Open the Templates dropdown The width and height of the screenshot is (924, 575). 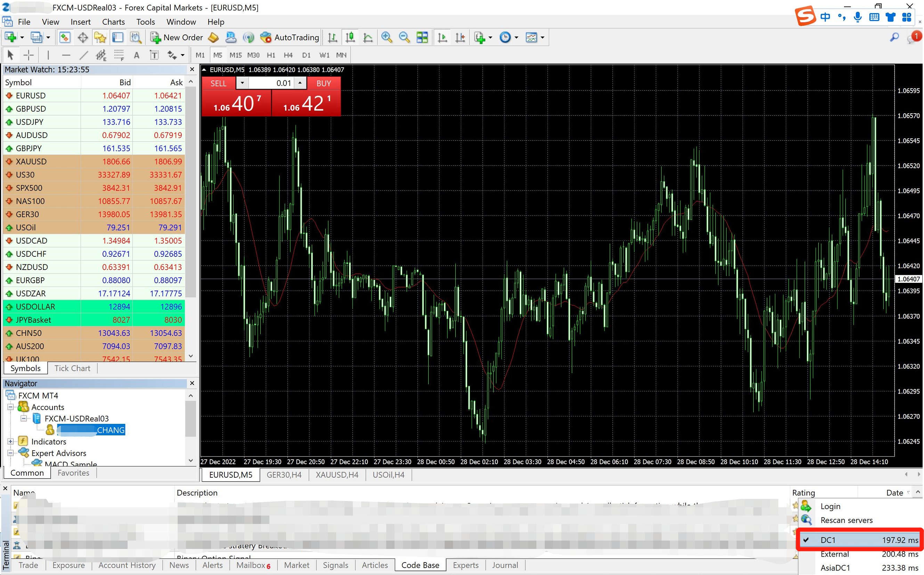click(535, 37)
